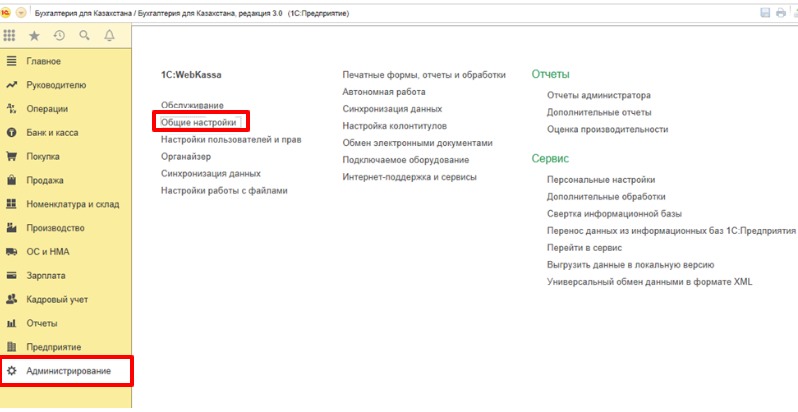Open Оценка производительности link
Screen dimensions: 798x412
pyautogui.click(x=608, y=129)
